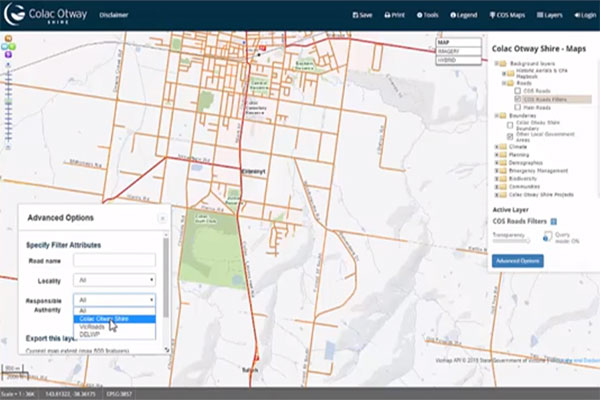Click the Colac Otway Shire logo
Viewport: 600px width, 400px height.
click(45, 15)
